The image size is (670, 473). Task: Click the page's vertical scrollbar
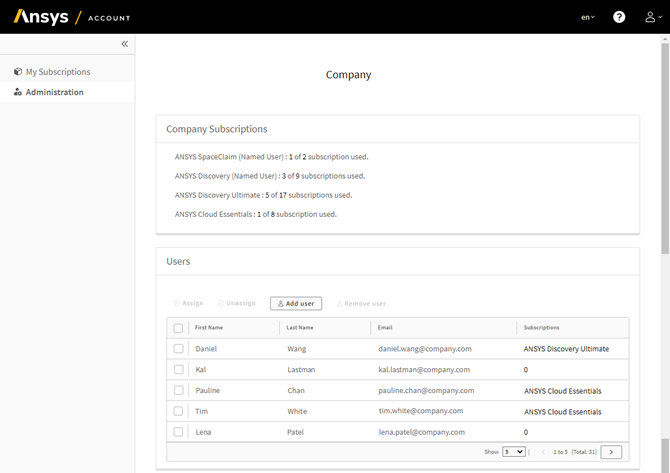665,150
